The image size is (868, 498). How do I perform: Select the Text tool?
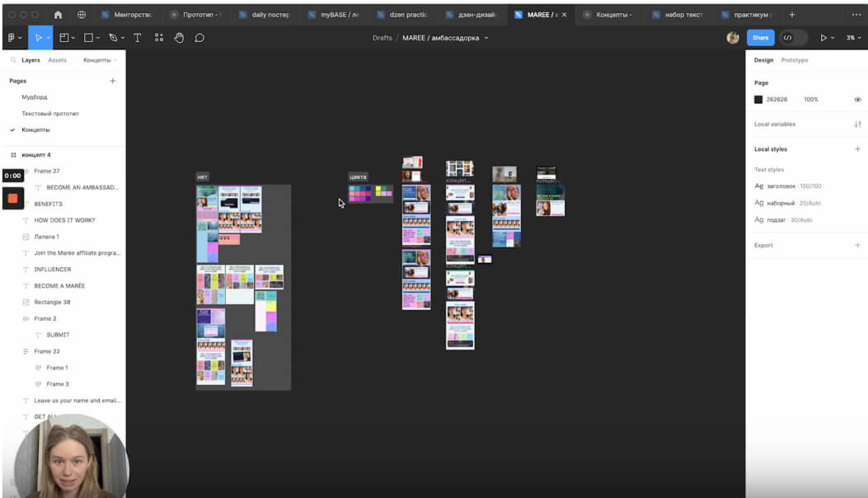(138, 38)
